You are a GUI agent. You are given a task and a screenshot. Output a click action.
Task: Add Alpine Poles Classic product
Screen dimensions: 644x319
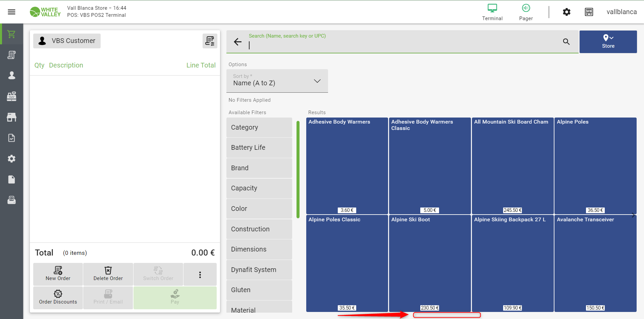tap(347, 264)
